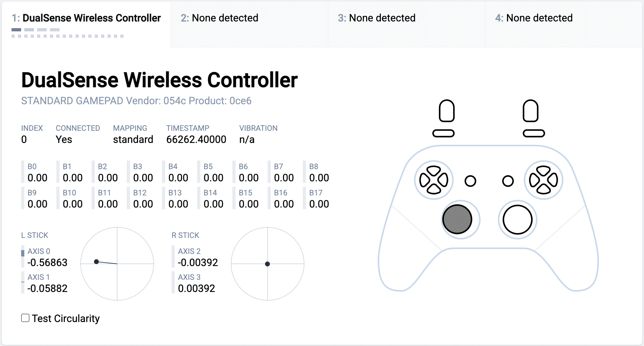Open the slot 4 None detected tab

tap(564, 24)
